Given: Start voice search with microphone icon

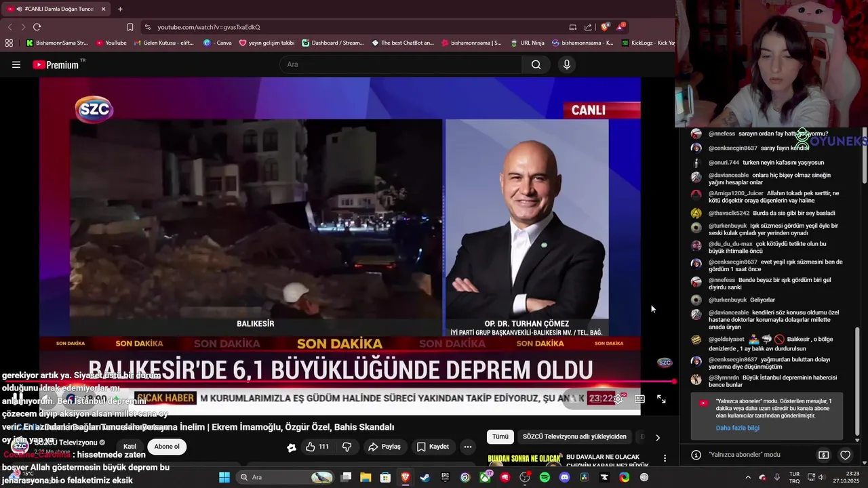Looking at the screenshot, I should click(x=567, y=64).
